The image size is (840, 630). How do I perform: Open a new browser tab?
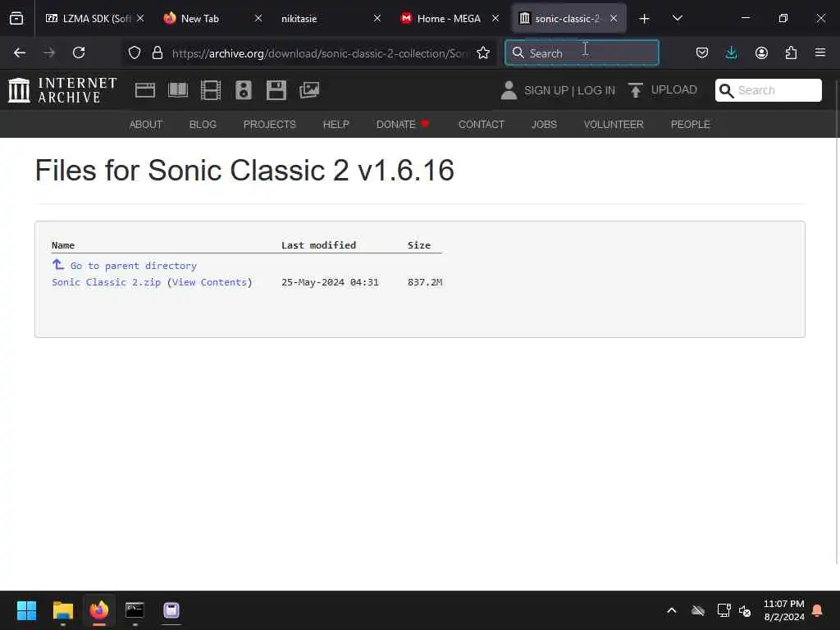coord(645,19)
